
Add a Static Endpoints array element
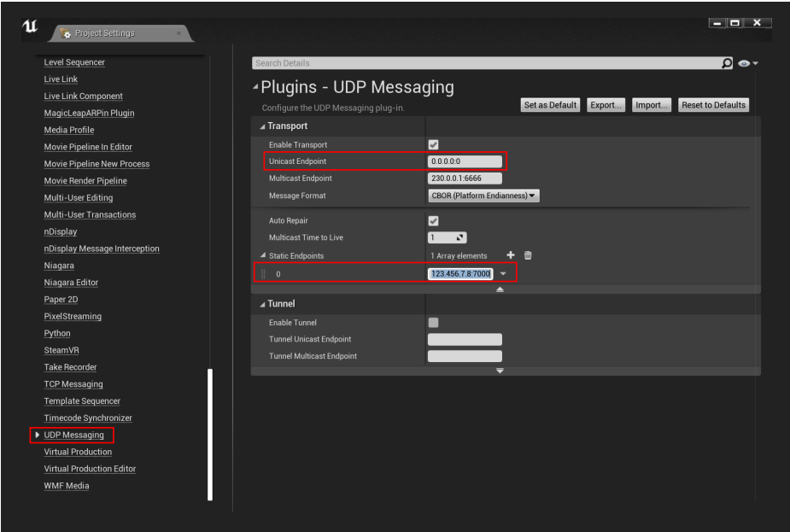click(511, 255)
